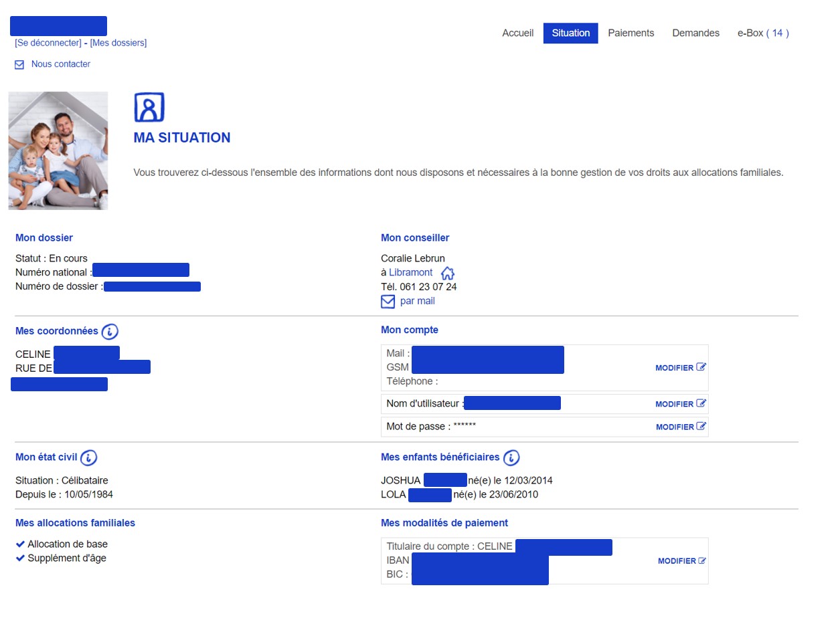The height and width of the screenshot is (624, 840).
Task: Click the envelope icon beside Nous contacter
Action: coord(19,65)
